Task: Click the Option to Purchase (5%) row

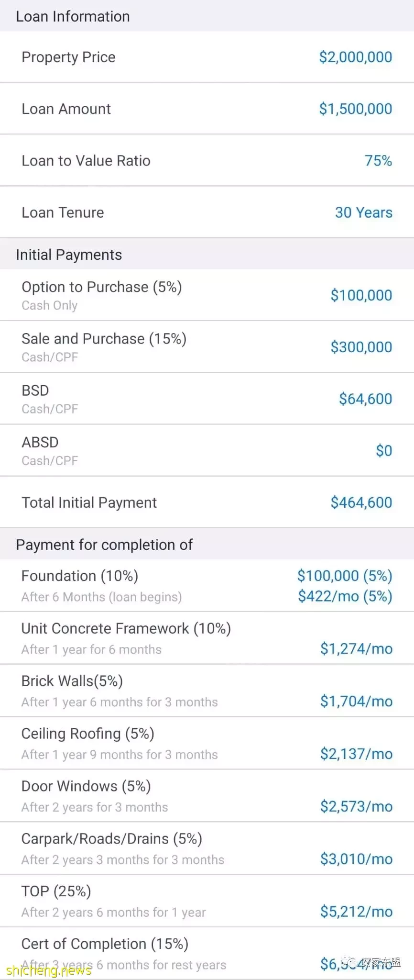Action: (x=207, y=295)
